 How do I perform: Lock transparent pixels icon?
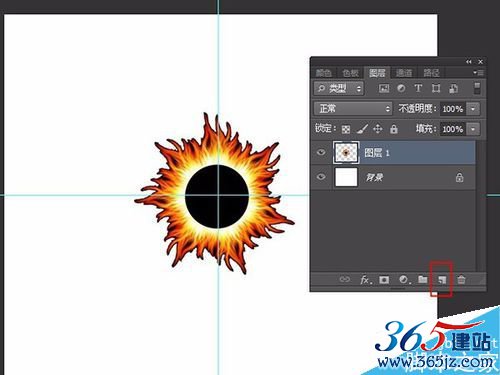[346, 129]
